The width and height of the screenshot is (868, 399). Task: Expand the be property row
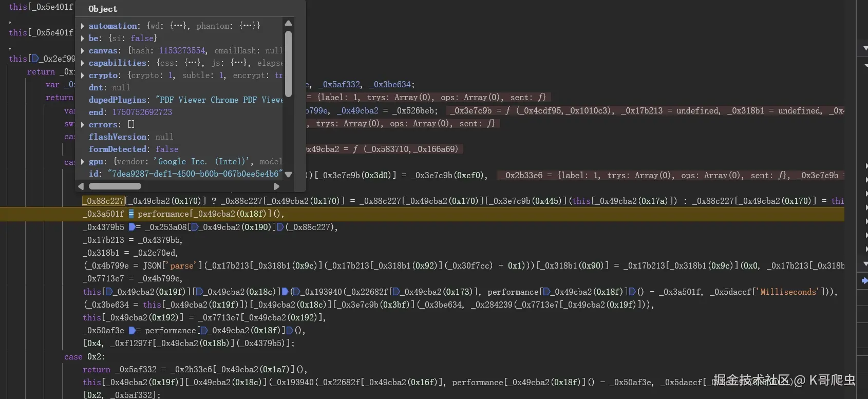83,38
